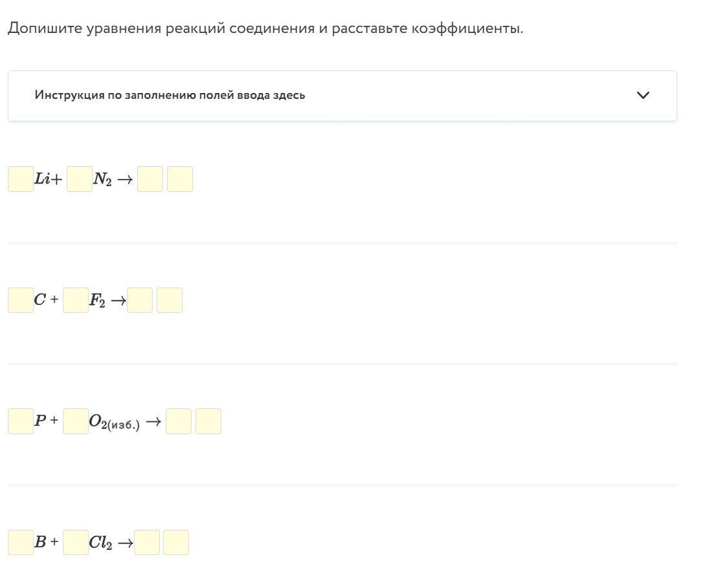
Task: Select first product field of Li reaction
Action: [x=150, y=179]
